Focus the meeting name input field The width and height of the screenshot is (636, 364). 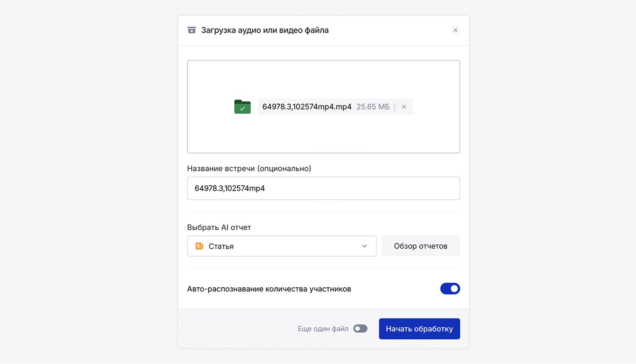click(x=323, y=188)
